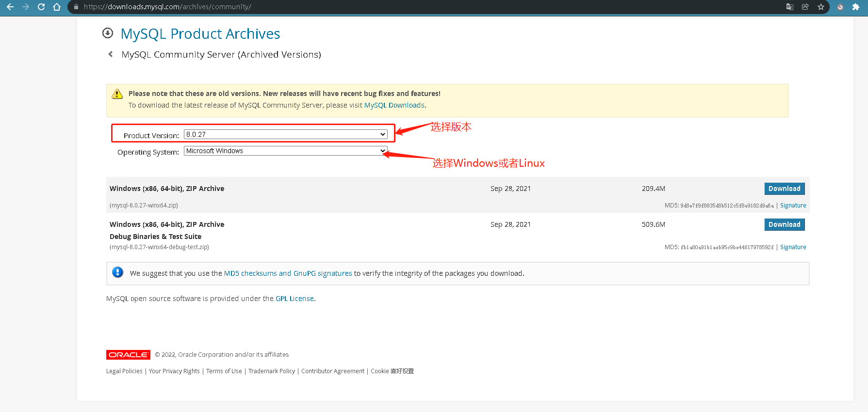Click the Oracle logo in footer
868x412 pixels.
pos(128,355)
